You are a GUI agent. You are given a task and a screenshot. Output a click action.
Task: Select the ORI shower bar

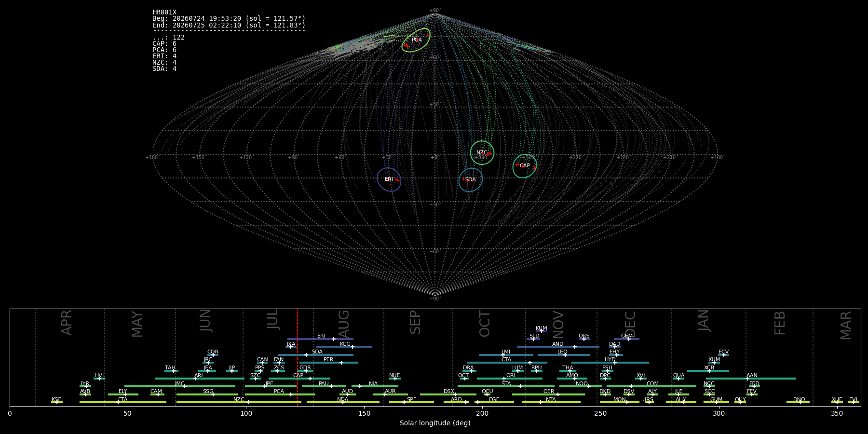[x=510, y=379]
